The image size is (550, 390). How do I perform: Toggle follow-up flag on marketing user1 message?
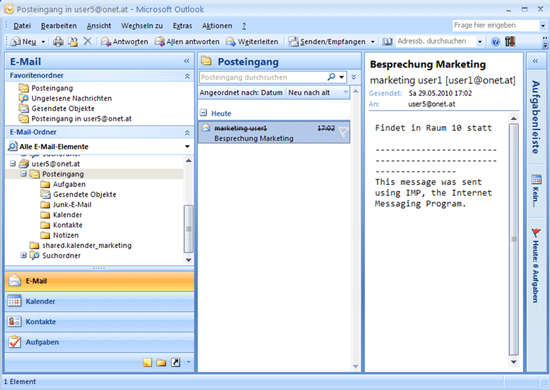[x=343, y=132]
